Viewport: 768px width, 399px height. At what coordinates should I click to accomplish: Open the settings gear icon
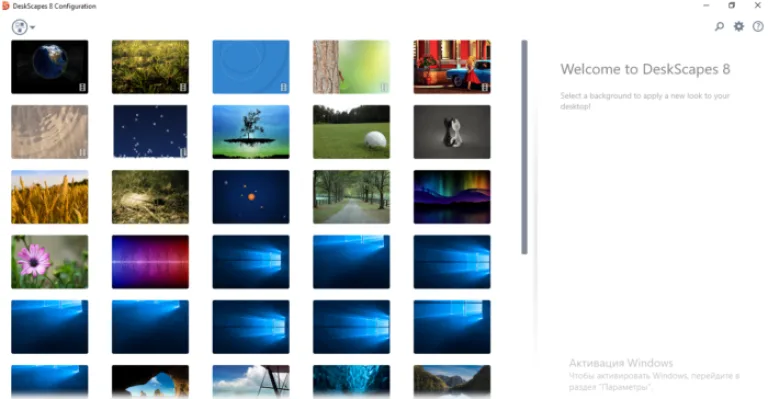pyautogui.click(x=739, y=26)
